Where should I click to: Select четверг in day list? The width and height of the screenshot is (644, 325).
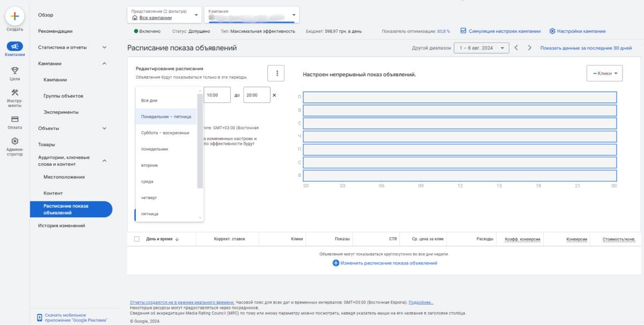(x=166, y=197)
